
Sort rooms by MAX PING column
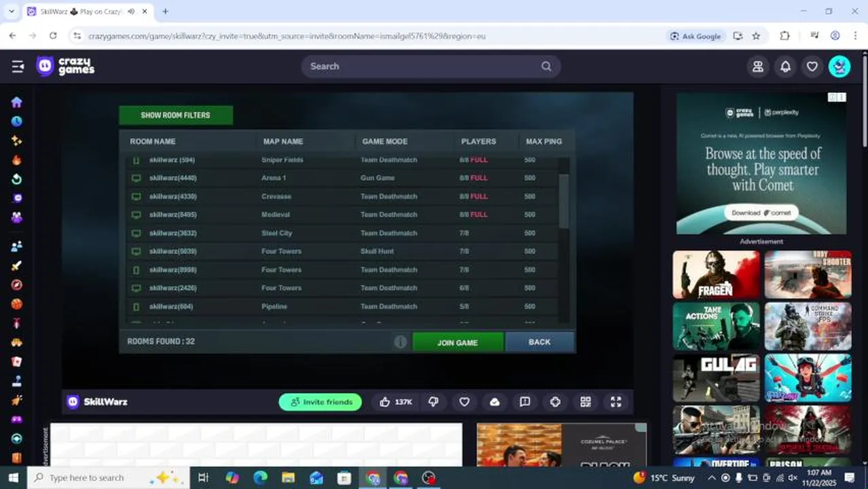coord(544,141)
